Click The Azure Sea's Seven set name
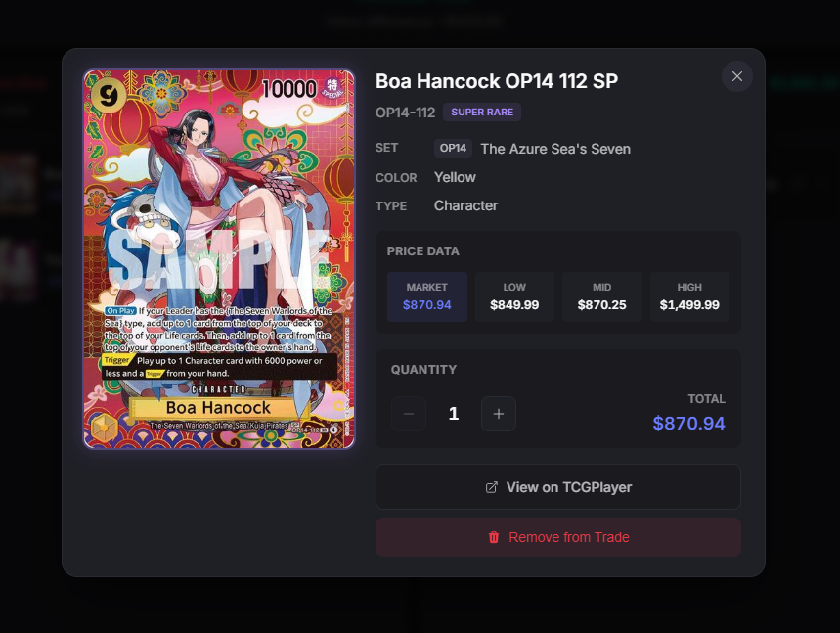 click(x=555, y=149)
